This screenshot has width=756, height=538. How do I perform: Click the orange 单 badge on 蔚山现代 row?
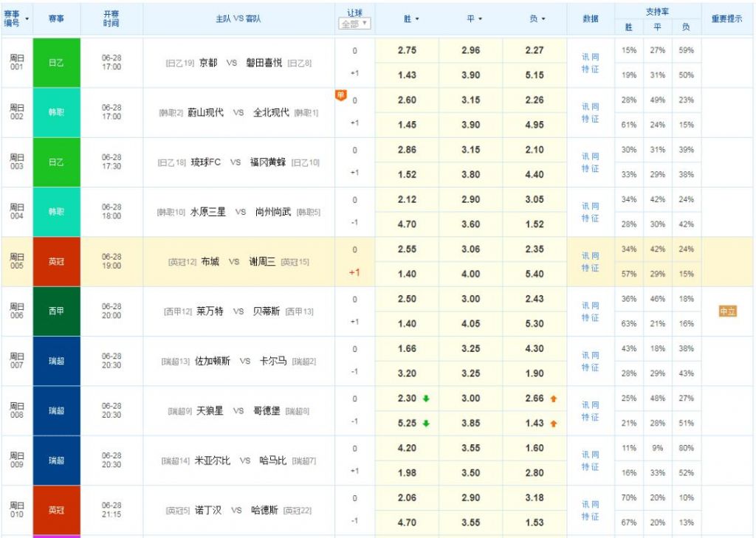(x=341, y=95)
